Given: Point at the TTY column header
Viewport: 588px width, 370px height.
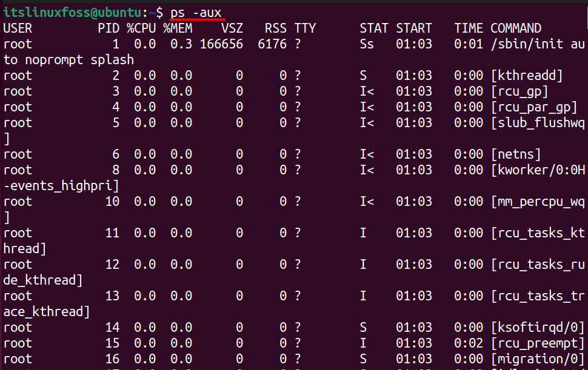Looking at the screenshot, I should pos(305,28).
